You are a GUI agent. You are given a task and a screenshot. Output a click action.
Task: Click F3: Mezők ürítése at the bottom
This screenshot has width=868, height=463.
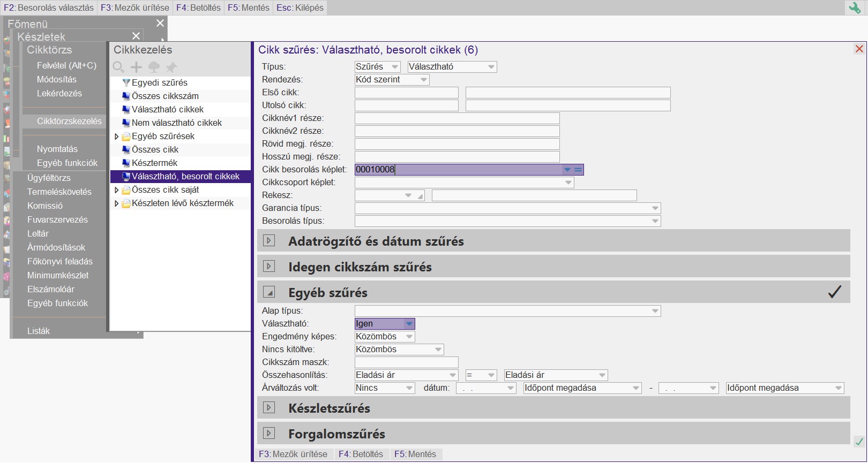(293, 454)
